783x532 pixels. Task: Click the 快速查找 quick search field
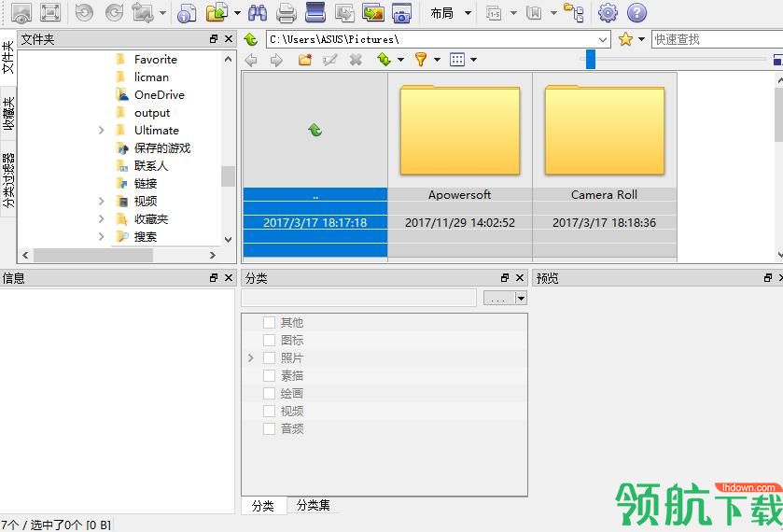pos(717,39)
